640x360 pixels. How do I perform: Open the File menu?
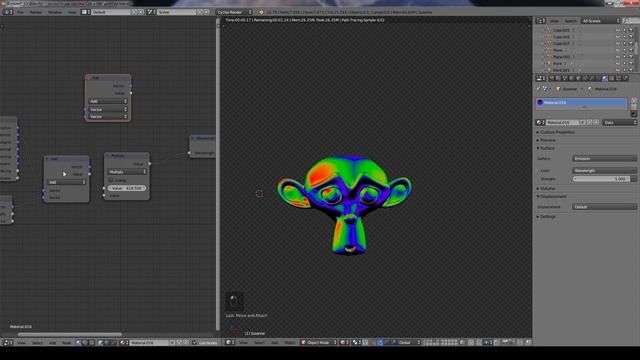click(20, 12)
